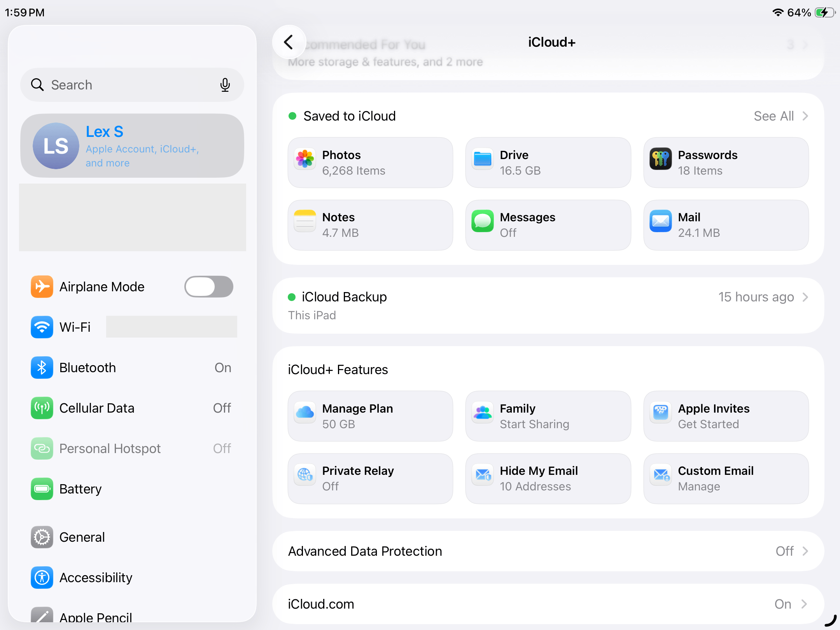The width and height of the screenshot is (840, 630).
Task: Tap the Personal Hotspot link icon
Action: point(42,448)
